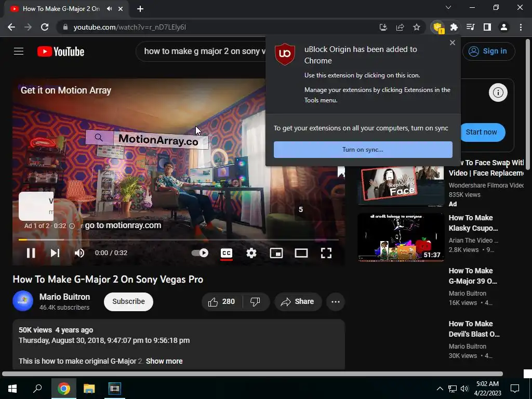This screenshot has width=532, height=399.
Task: Open Chrome Extensions puzzle icon
Action: (454, 27)
